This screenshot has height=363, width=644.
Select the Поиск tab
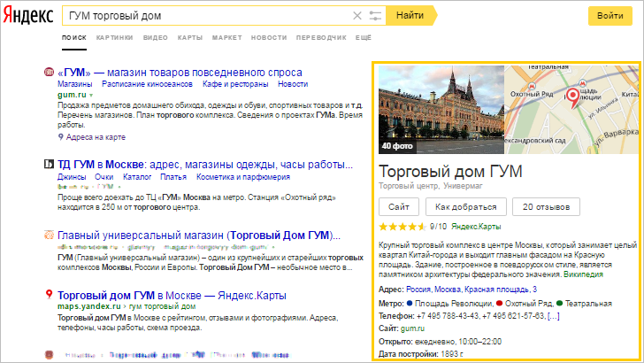[74, 38]
